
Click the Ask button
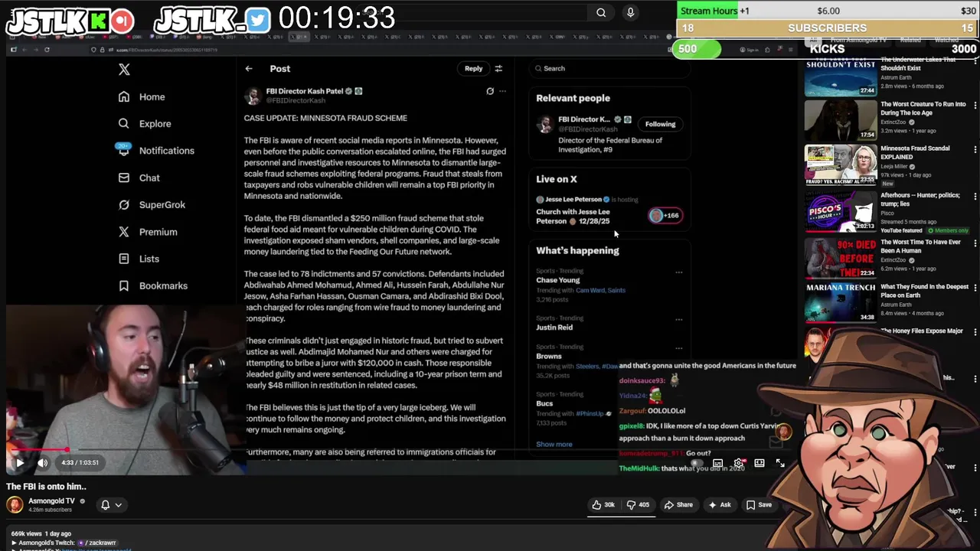720,505
